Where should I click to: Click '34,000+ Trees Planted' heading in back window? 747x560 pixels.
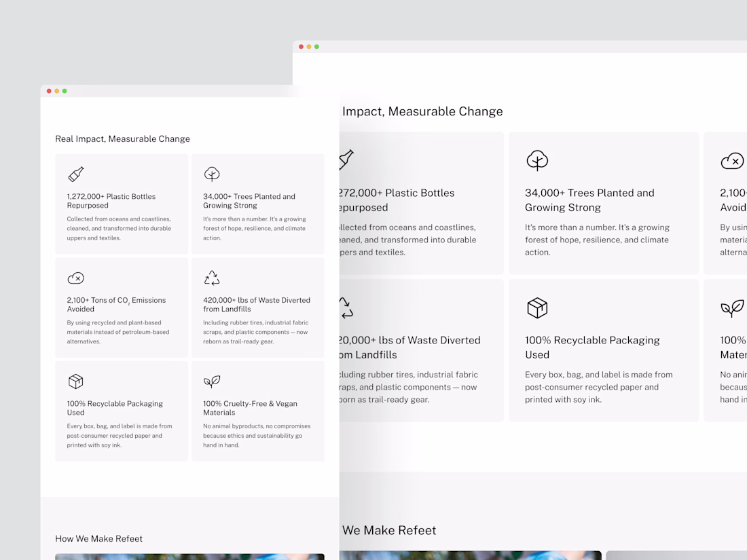pos(589,200)
